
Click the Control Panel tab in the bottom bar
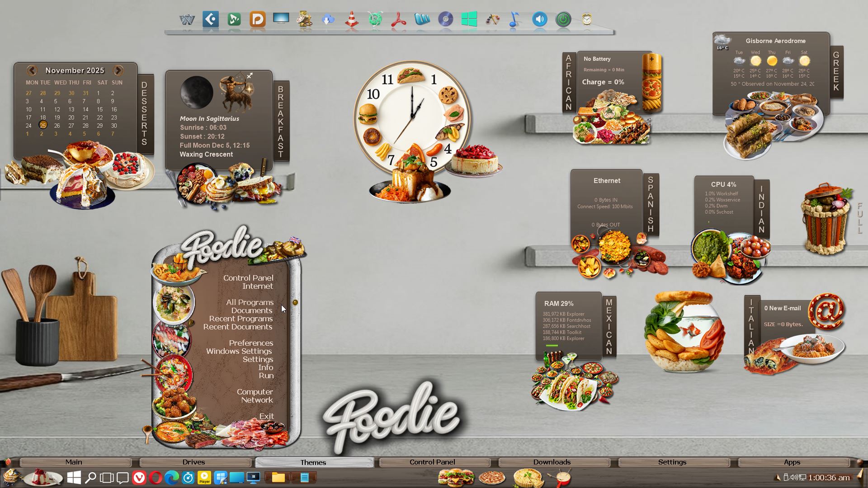432,462
